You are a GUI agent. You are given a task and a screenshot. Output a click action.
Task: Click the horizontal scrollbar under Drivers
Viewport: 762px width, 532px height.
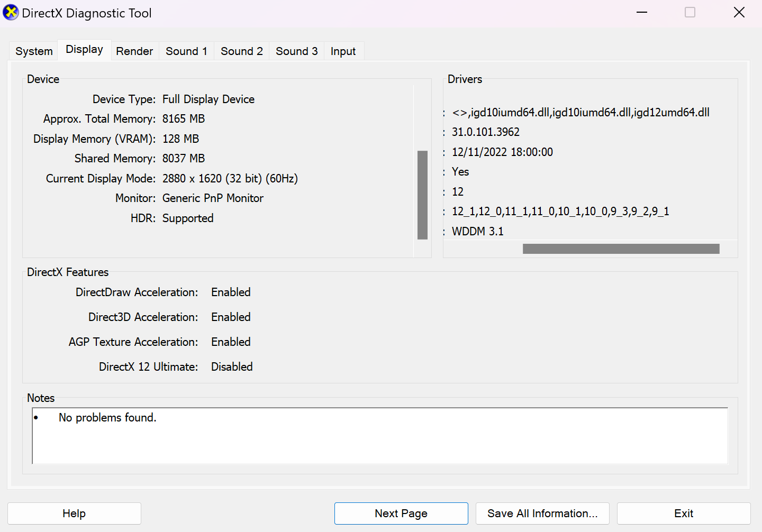[x=621, y=248]
